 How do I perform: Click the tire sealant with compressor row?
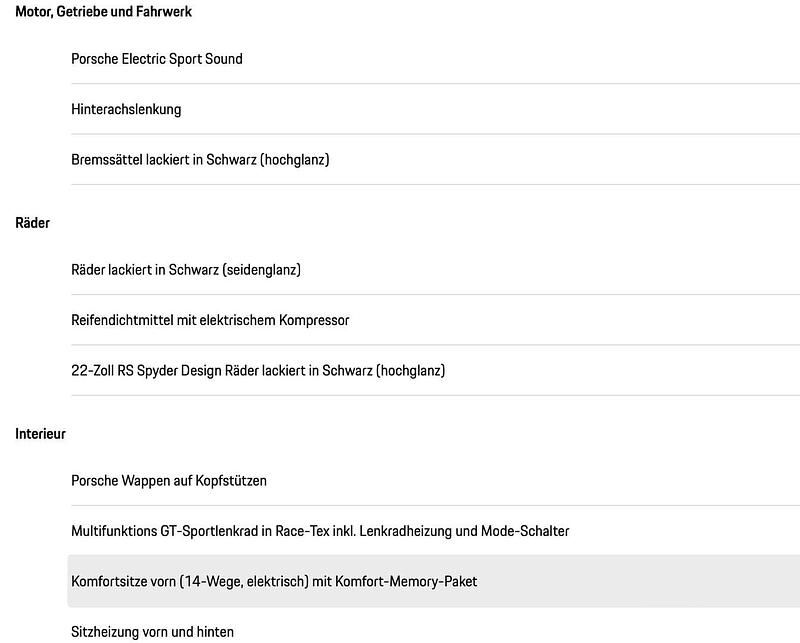pyautogui.click(x=210, y=320)
